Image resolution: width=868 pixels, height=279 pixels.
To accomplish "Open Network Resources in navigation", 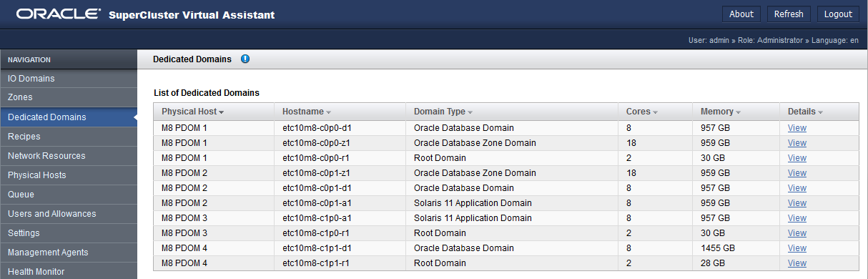I will coord(68,156).
